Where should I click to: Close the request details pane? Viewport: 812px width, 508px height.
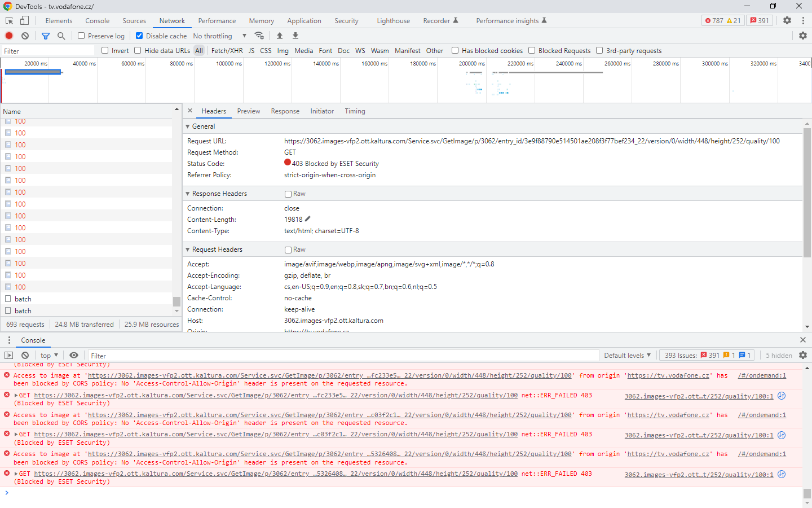(x=190, y=111)
